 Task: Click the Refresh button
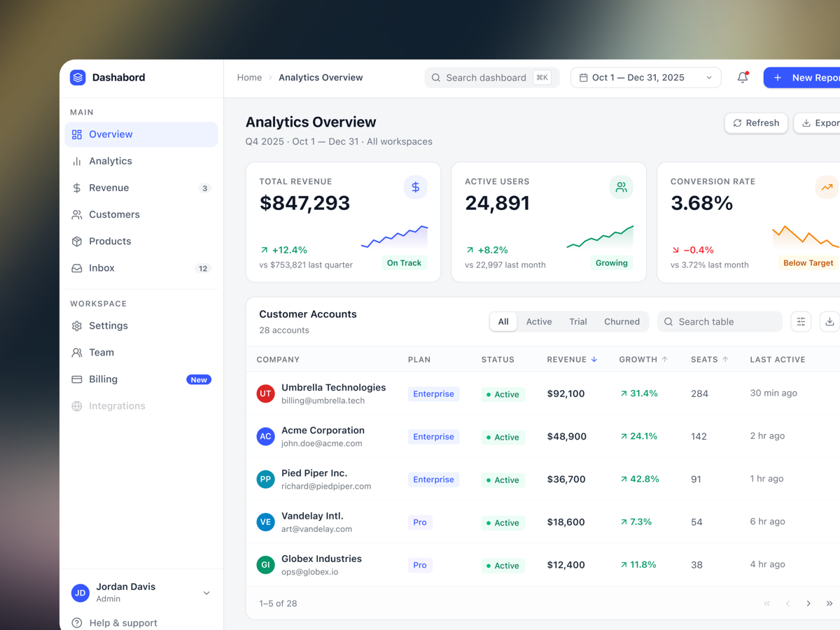(x=756, y=123)
